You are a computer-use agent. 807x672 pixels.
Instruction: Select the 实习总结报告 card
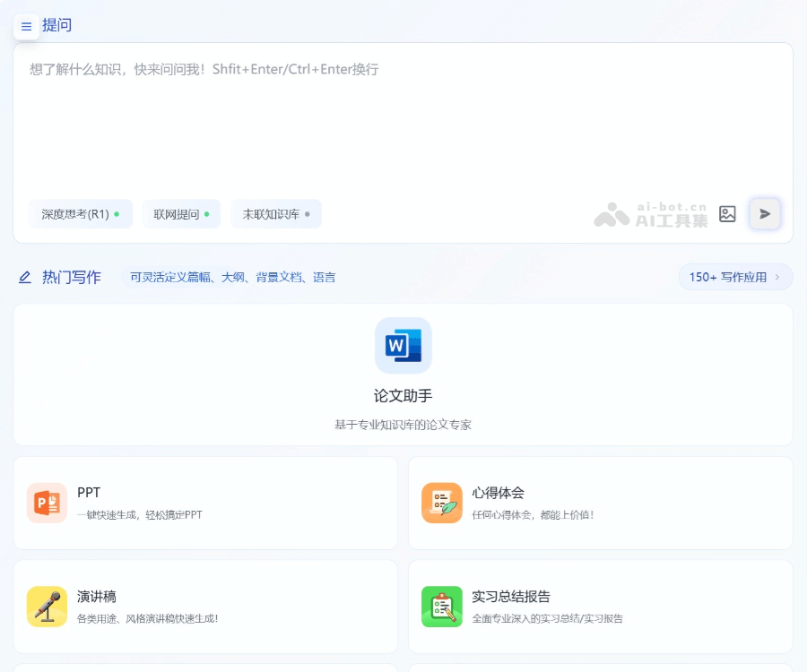pyautogui.click(x=601, y=606)
